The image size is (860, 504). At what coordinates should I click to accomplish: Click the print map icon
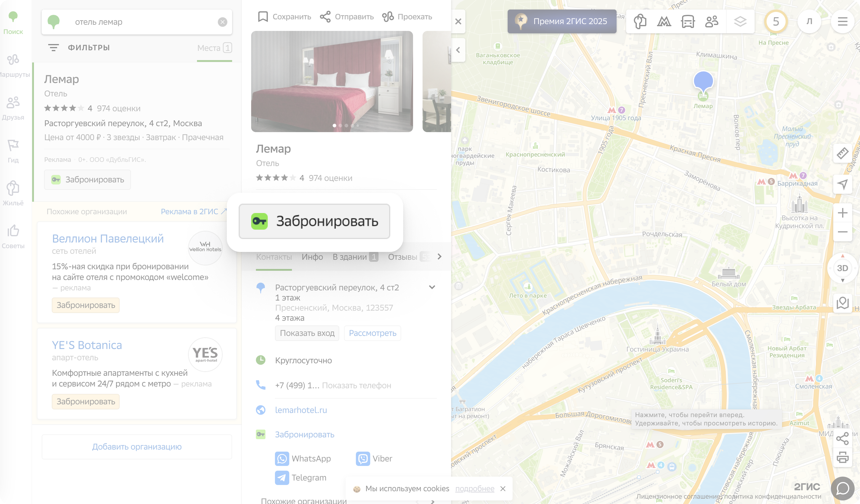842,457
